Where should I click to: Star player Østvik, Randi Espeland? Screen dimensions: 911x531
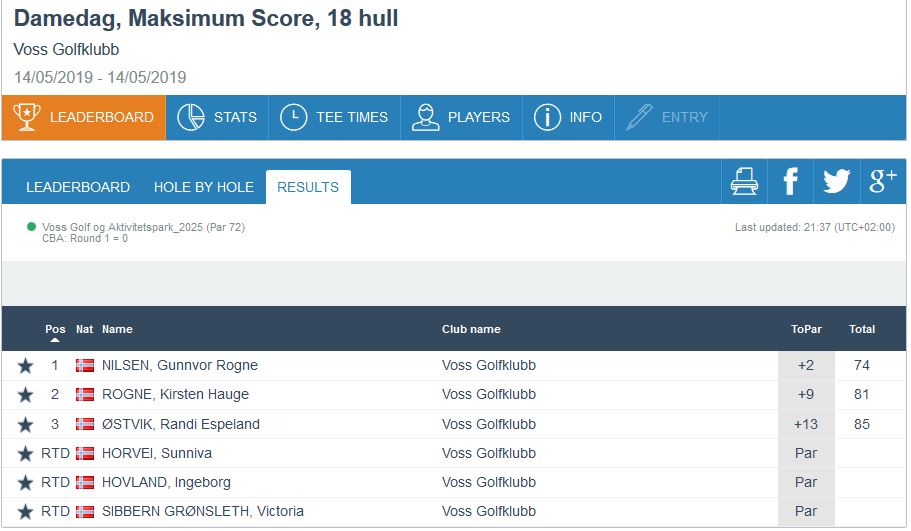(x=25, y=424)
